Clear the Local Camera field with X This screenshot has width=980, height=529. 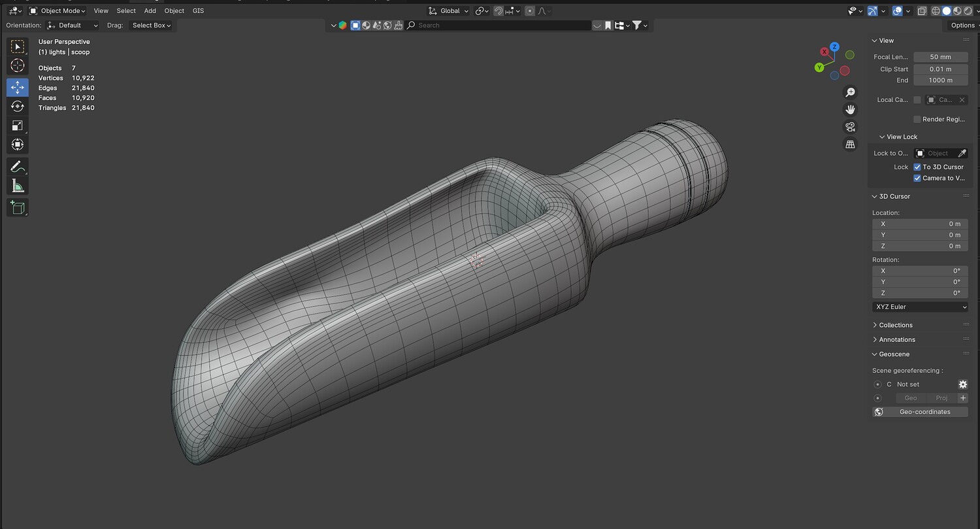(962, 100)
